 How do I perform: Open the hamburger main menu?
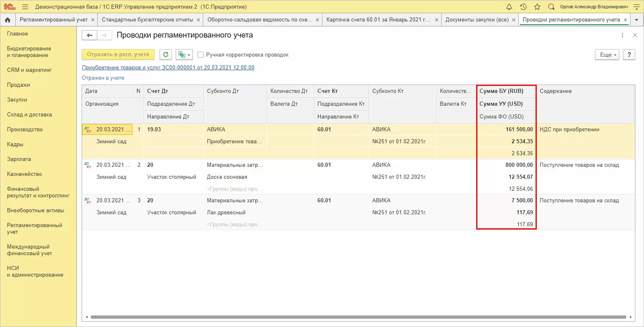(25, 7)
